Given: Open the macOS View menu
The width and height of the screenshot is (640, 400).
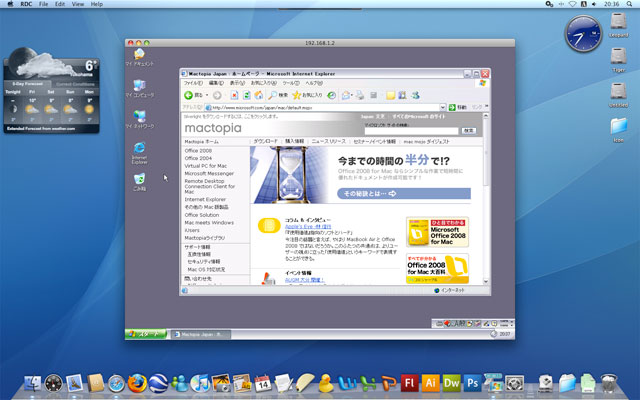Looking at the screenshot, I should coord(78,4).
